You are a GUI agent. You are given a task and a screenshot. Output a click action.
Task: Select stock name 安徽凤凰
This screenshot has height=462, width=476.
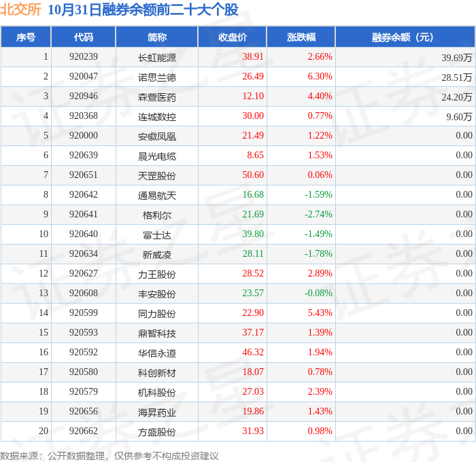click(157, 136)
